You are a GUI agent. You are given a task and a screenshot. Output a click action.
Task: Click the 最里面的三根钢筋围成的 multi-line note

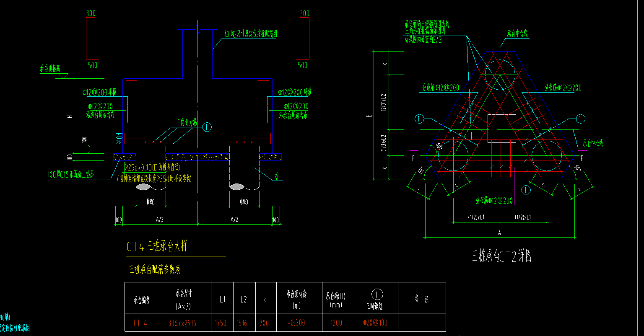tap(427, 33)
